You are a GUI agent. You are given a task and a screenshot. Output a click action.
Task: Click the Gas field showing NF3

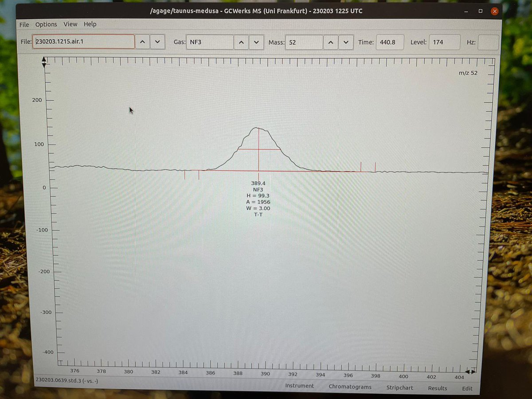[210, 43]
